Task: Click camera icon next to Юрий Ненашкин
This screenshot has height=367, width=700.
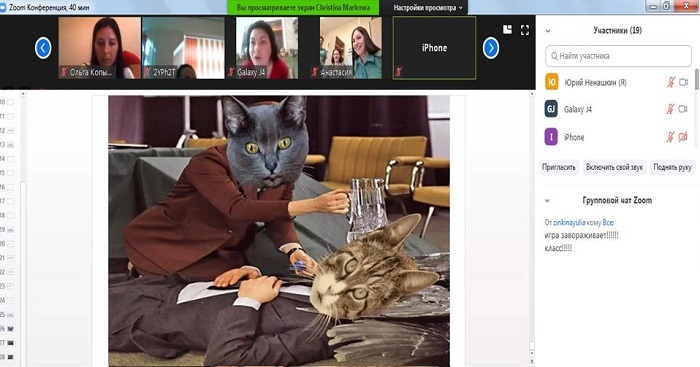Action: 683,82
